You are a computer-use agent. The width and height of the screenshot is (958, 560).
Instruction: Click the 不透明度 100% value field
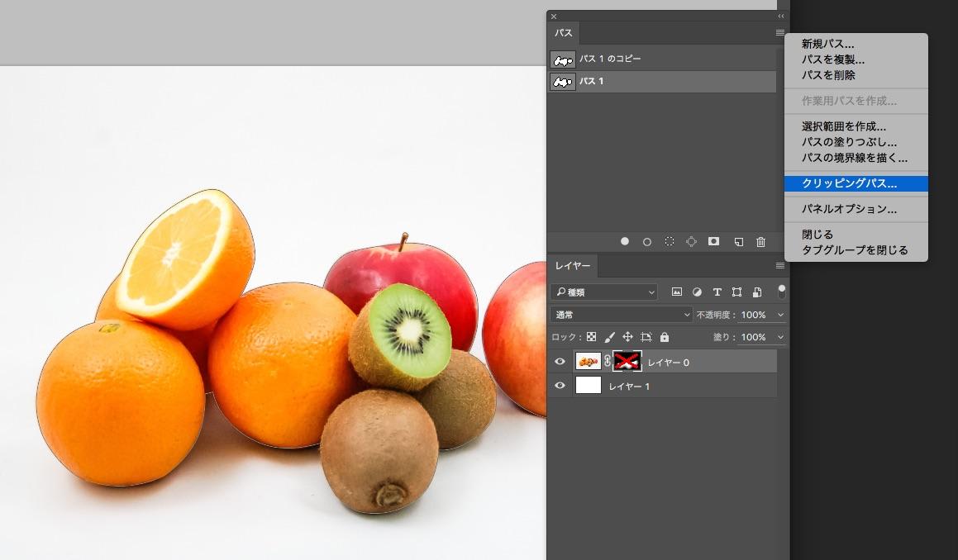(x=753, y=315)
